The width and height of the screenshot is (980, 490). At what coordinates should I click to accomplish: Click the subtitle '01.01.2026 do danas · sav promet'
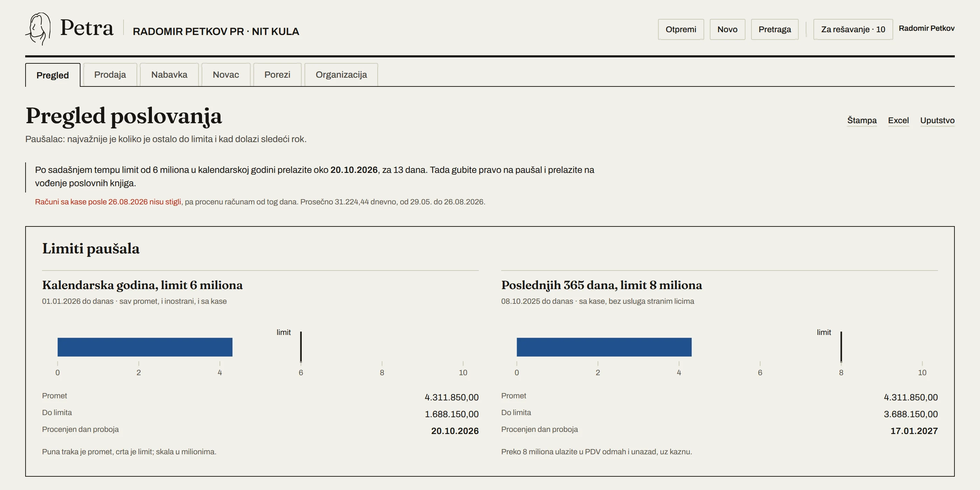tap(134, 301)
